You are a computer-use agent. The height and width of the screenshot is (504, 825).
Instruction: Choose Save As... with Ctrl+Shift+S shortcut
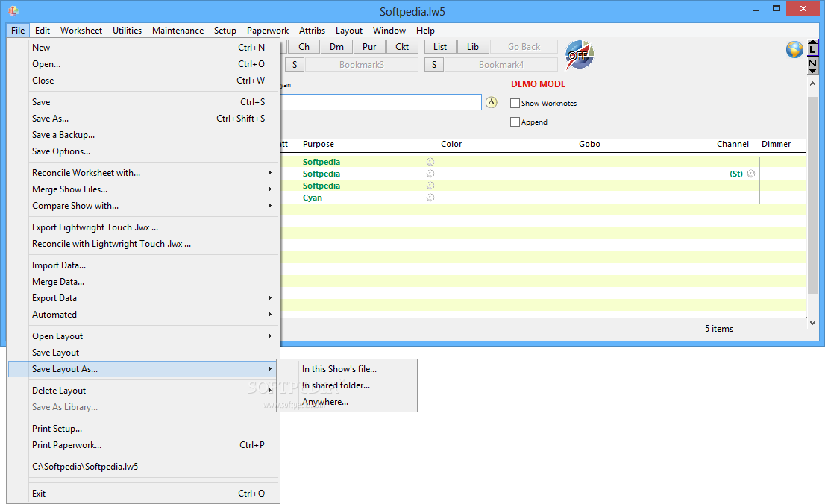tap(144, 119)
